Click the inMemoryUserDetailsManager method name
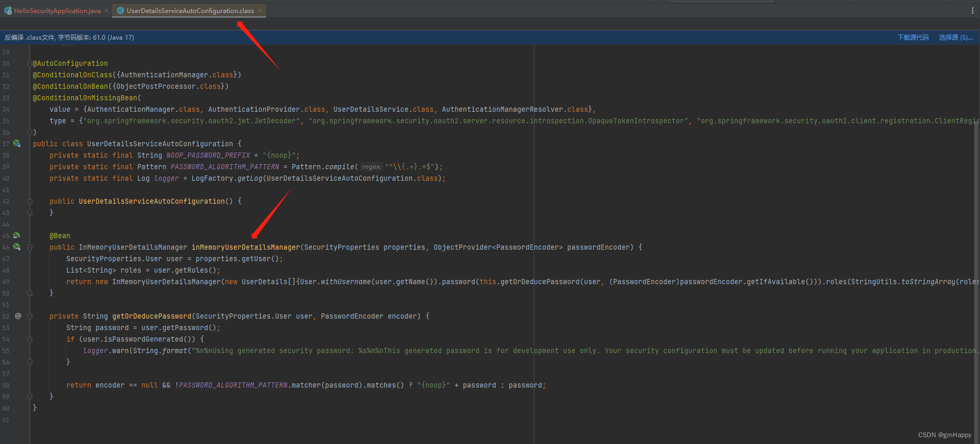 (246, 247)
